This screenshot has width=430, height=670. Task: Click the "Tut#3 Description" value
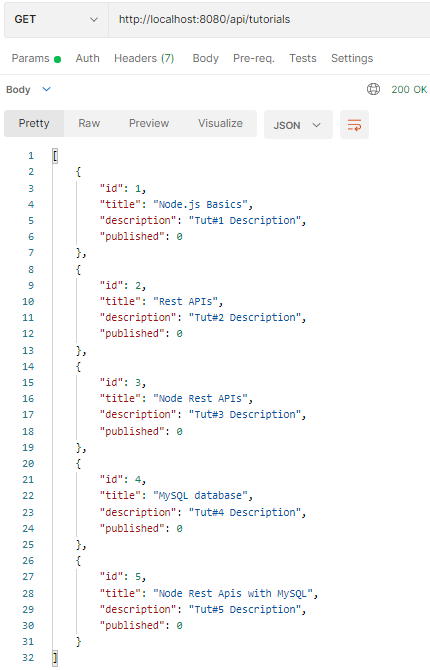(x=244, y=414)
